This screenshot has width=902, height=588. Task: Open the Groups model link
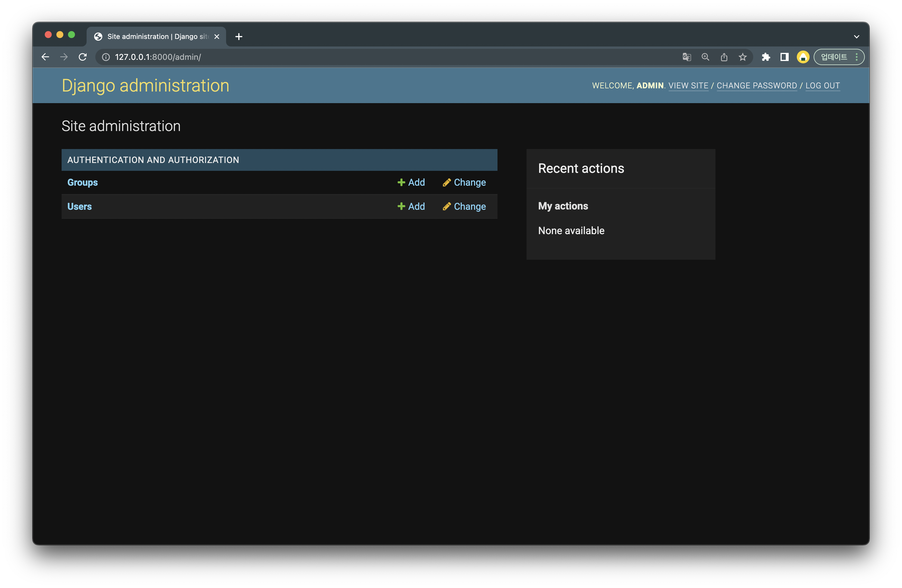pos(83,182)
